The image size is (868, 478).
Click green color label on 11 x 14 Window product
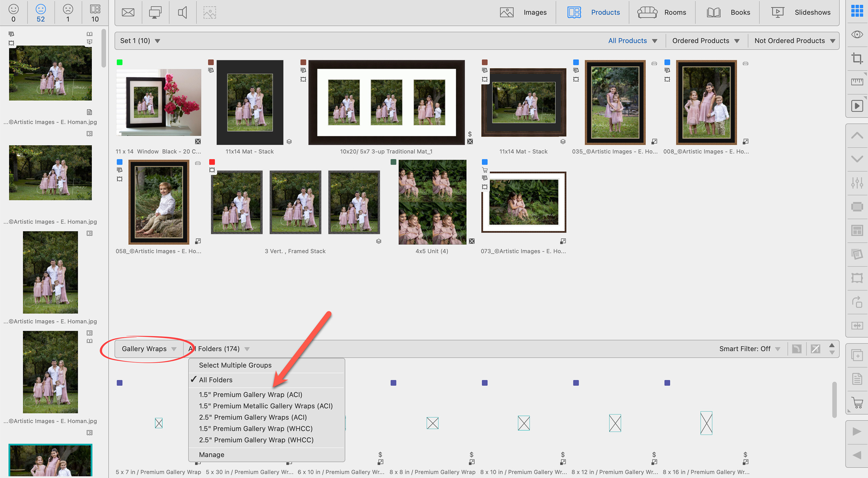point(120,62)
